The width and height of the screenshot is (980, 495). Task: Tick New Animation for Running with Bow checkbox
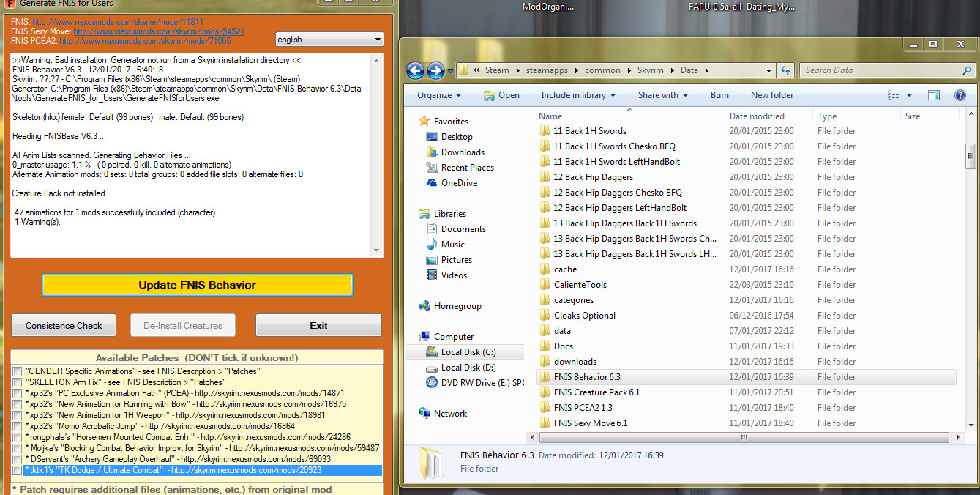pos(17,405)
